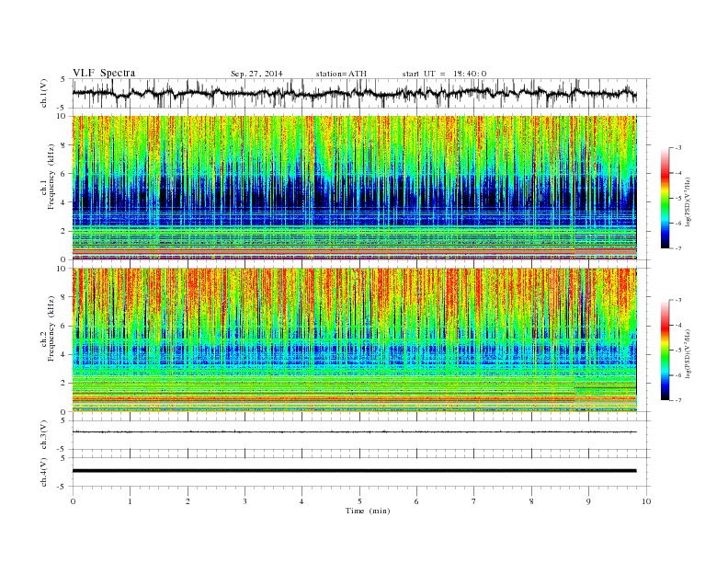Click the '-3' label on ch.1 color bar

pyautogui.click(x=678, y=148)
